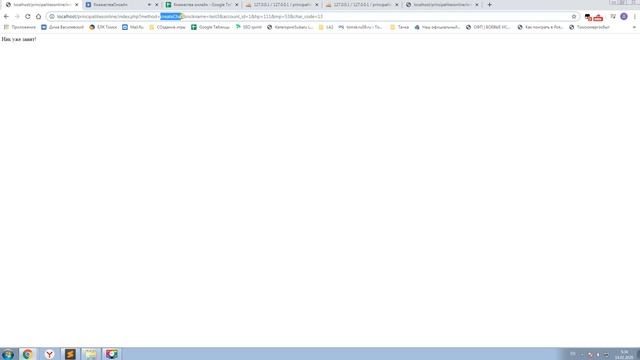
Task: Open the 'Создание игры' bookmark folder
Action: [x=167, y=27]
